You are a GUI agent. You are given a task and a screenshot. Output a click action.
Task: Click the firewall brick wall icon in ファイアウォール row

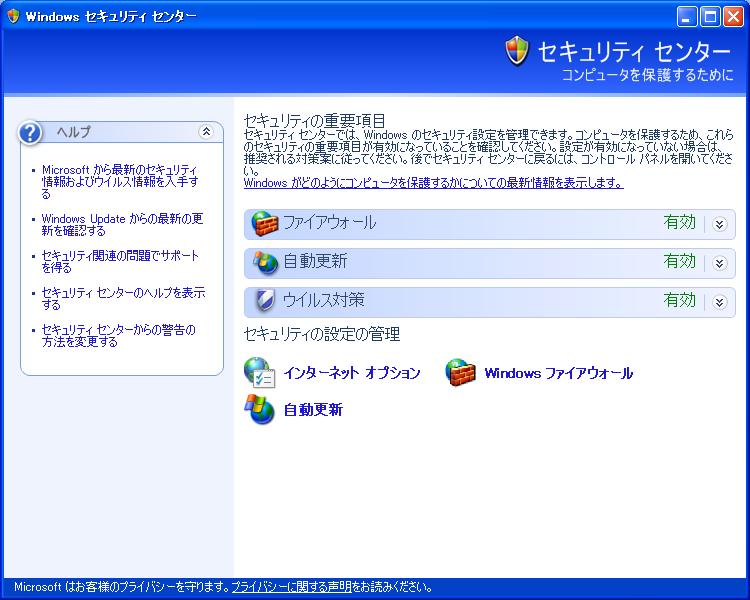pos(265,223)
